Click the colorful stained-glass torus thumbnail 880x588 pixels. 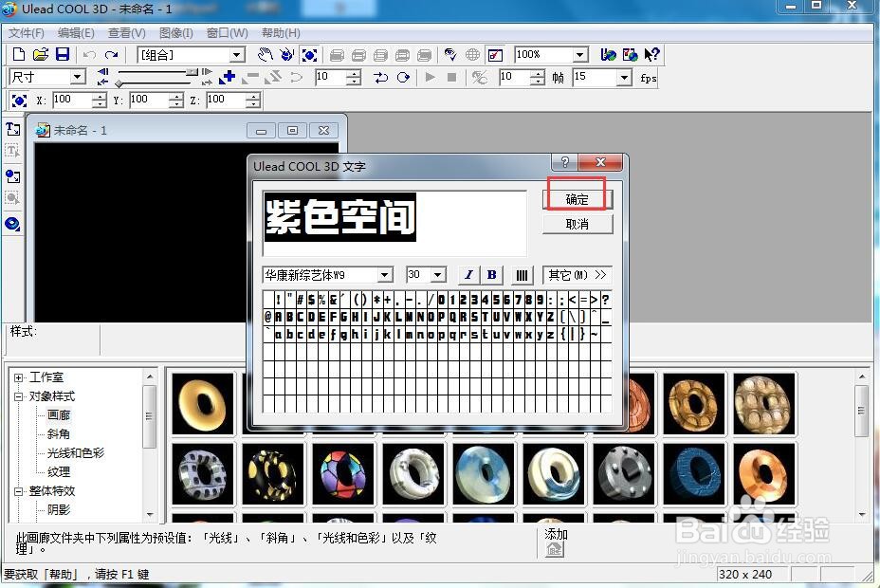click(343, 474)
